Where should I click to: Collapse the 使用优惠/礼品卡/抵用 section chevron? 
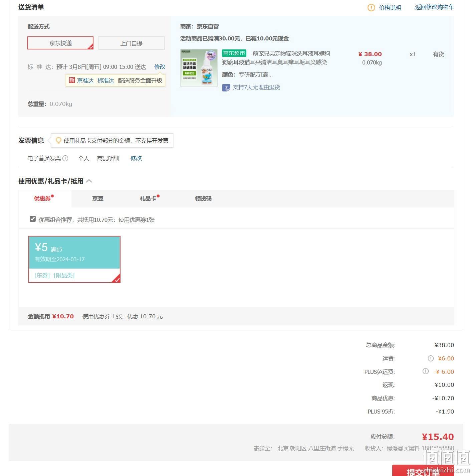[89, 181]
